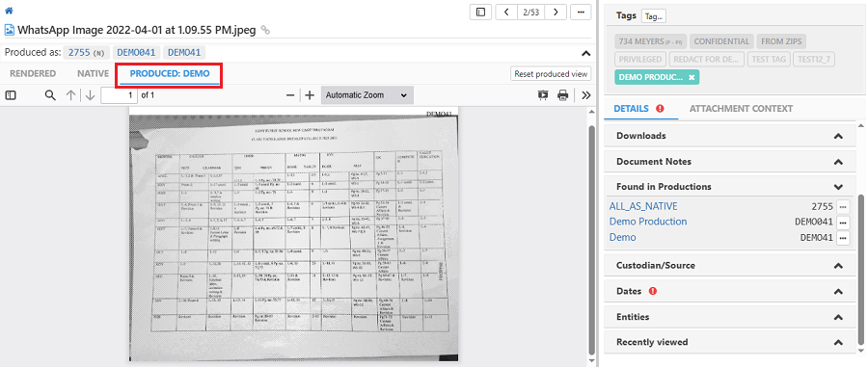Click the red alert icon beside Dates
This screenshot has height=367, width=868.
tap(652, 291)
